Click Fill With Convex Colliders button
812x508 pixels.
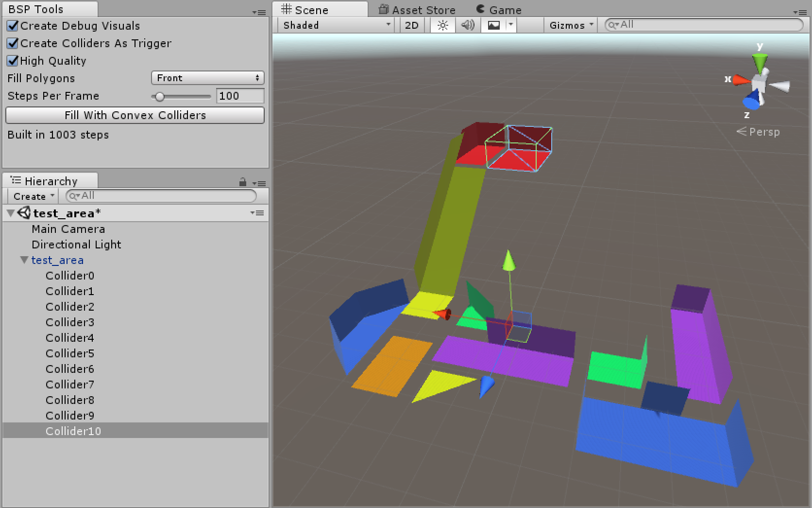pyautogui.click(x=135, y=115)
